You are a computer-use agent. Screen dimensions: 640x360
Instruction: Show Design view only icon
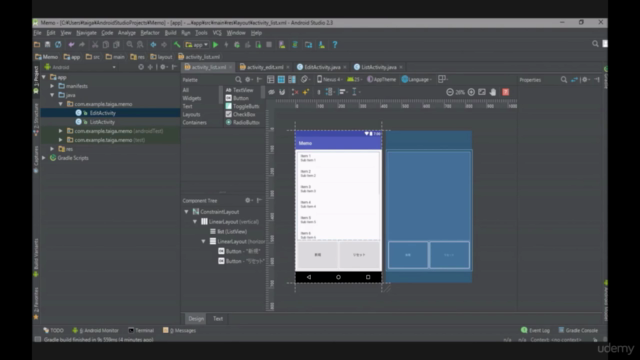[x=271, y=80]
